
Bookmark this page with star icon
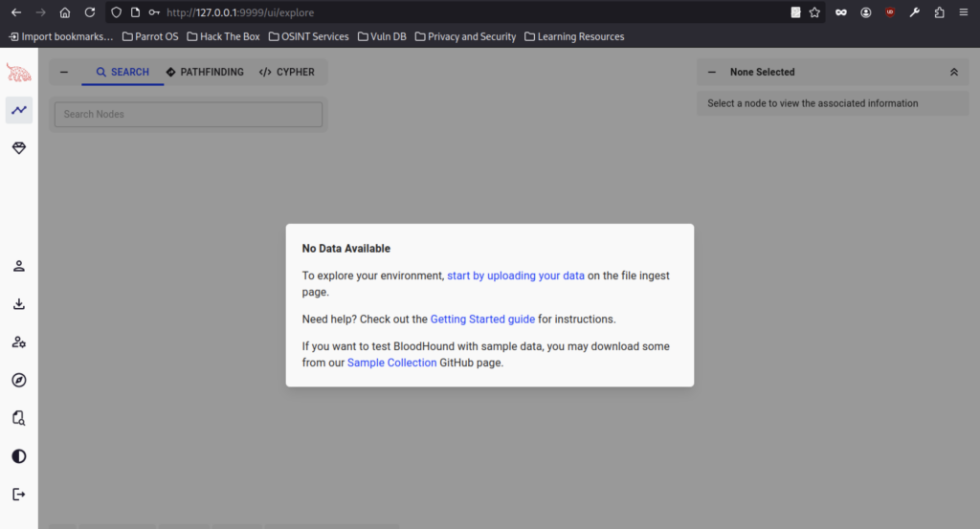point(814,12)
